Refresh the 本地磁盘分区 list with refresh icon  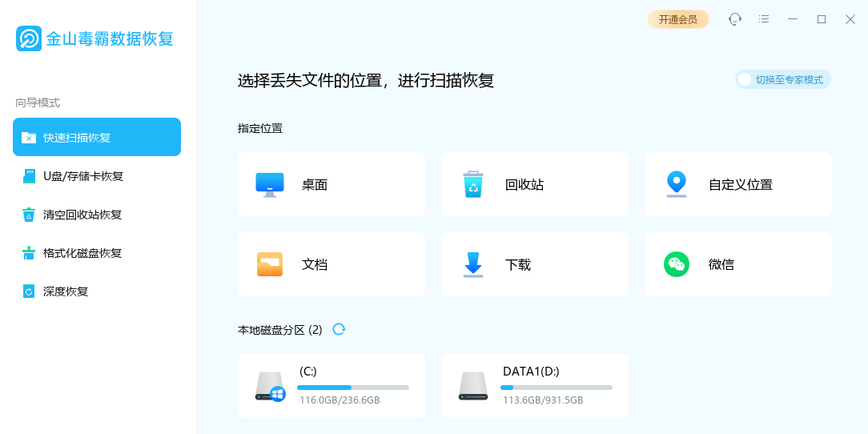(x=339, y=329)
